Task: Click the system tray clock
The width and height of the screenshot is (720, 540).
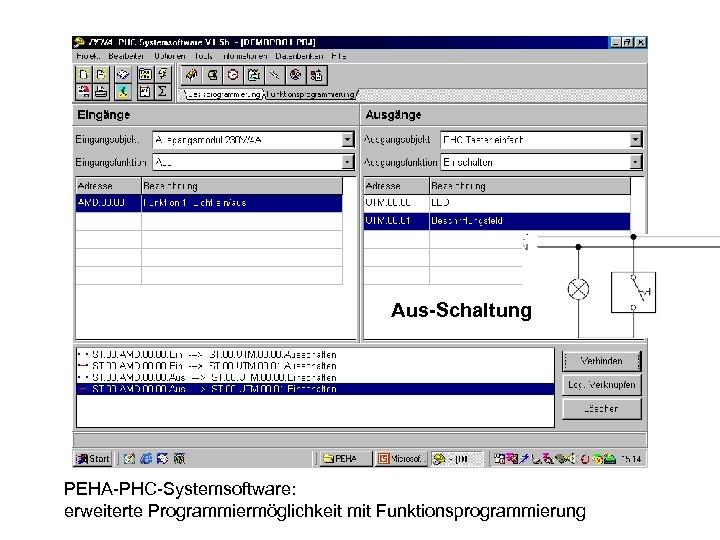Action: 631,459
